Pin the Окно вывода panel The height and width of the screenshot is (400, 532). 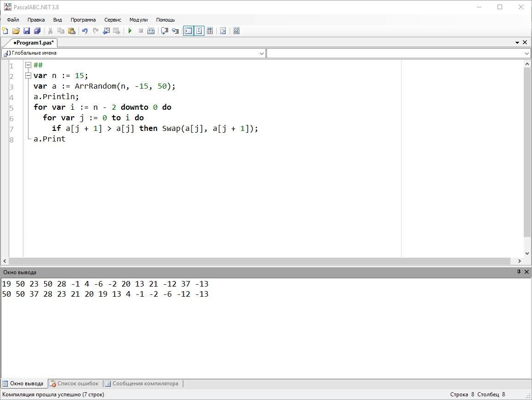[519, 272]
